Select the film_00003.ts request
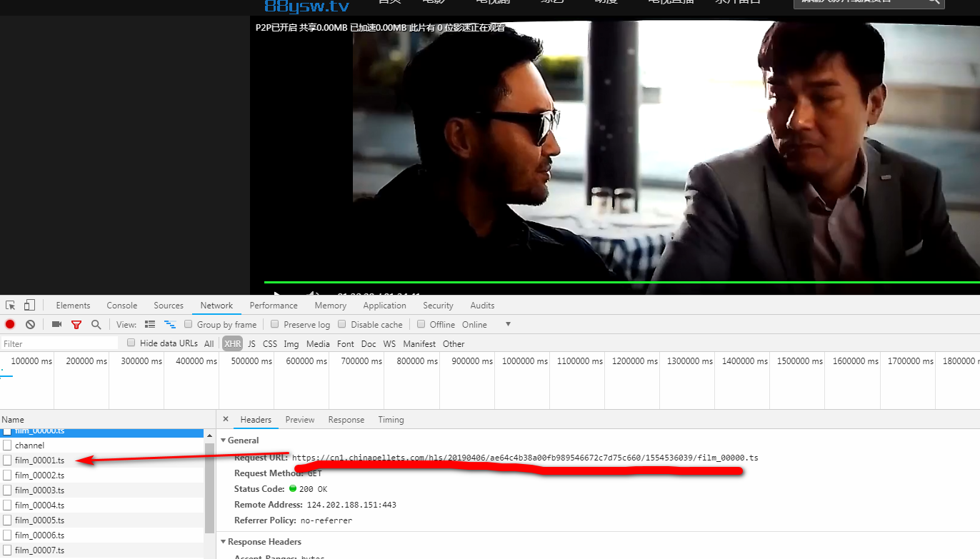The height and width of the screenshot is (559, 980). pyautogui.click(x=102, y=490)
